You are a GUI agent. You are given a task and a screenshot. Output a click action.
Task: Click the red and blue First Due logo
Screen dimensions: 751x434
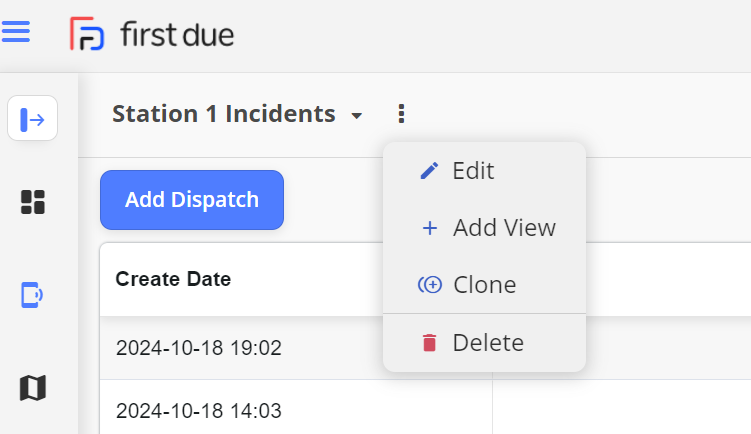pos(87,34)
